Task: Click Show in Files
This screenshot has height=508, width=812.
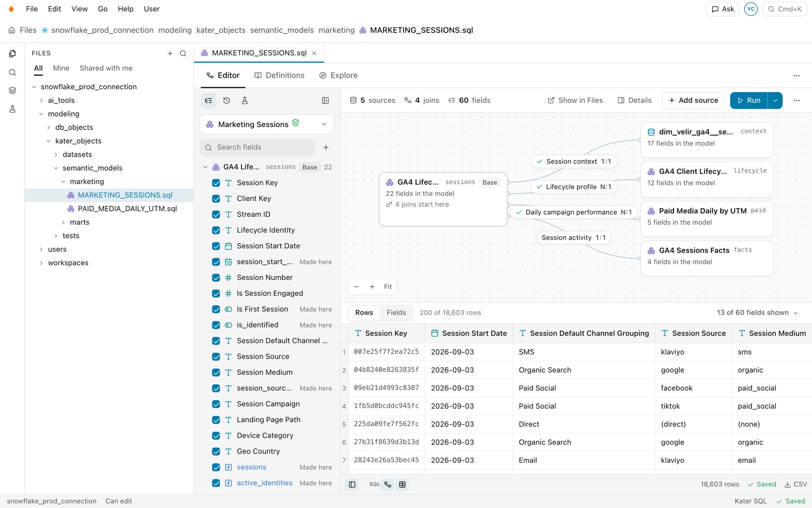Action: (x=575, y=100)
